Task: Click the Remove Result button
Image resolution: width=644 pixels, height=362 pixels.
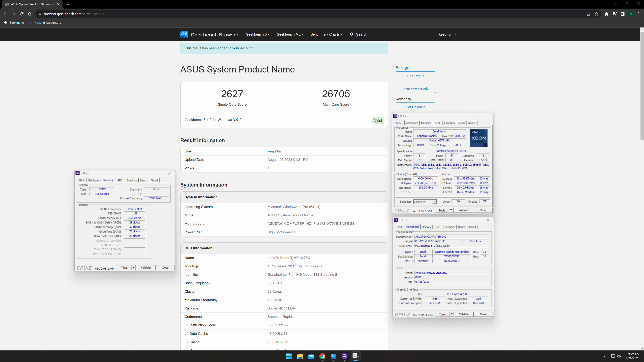Action: coord(415,88)
